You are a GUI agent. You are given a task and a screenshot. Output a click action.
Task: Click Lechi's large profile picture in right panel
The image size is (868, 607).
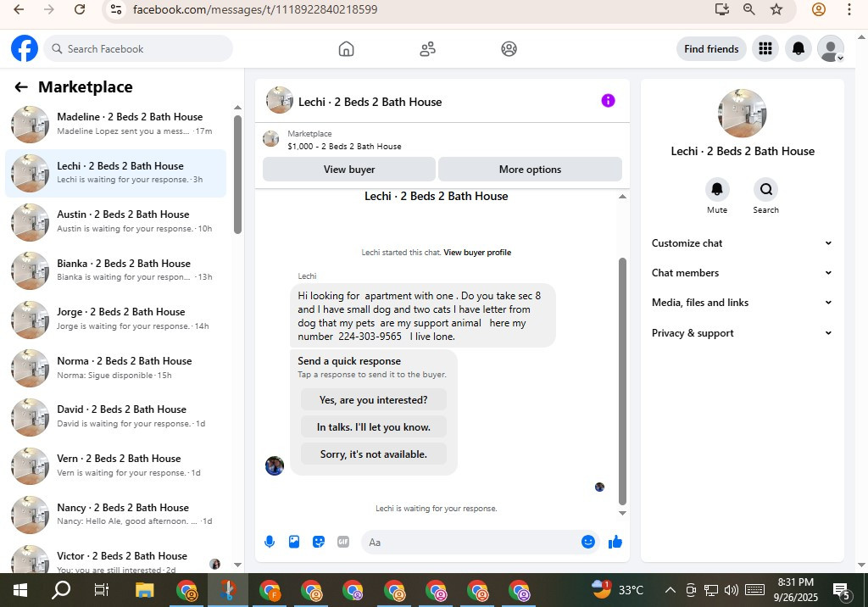tap(742, 113)
